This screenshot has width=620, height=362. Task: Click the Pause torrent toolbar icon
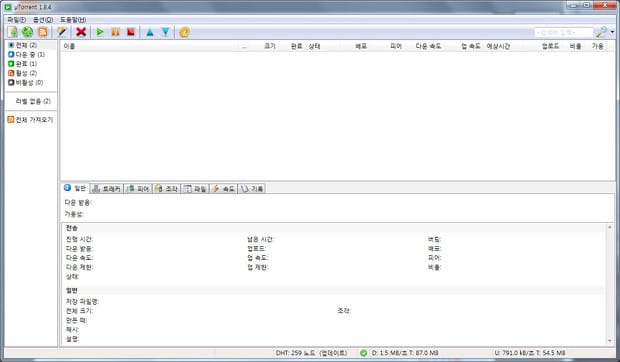pyautogui.click(x=115, y=32)
